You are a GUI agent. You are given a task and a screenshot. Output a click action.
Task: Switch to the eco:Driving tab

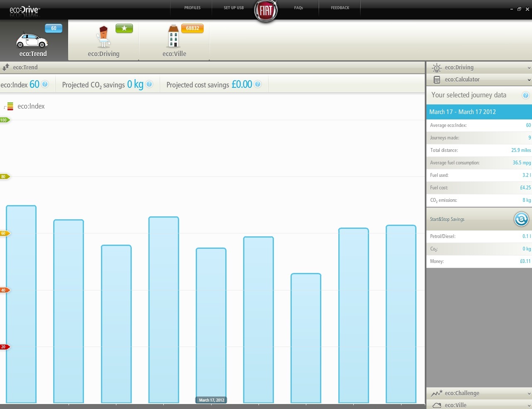pos(103,42)
